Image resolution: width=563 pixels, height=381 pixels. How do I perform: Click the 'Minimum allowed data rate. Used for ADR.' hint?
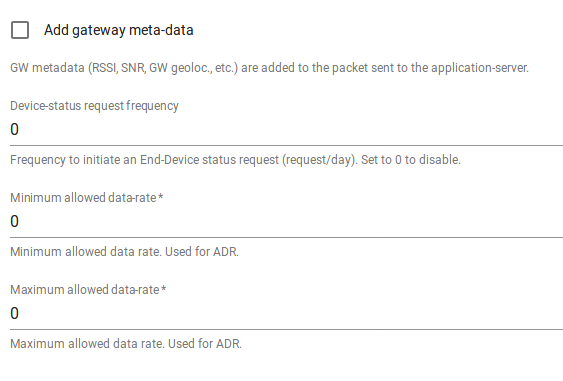[x=124, y=252]
